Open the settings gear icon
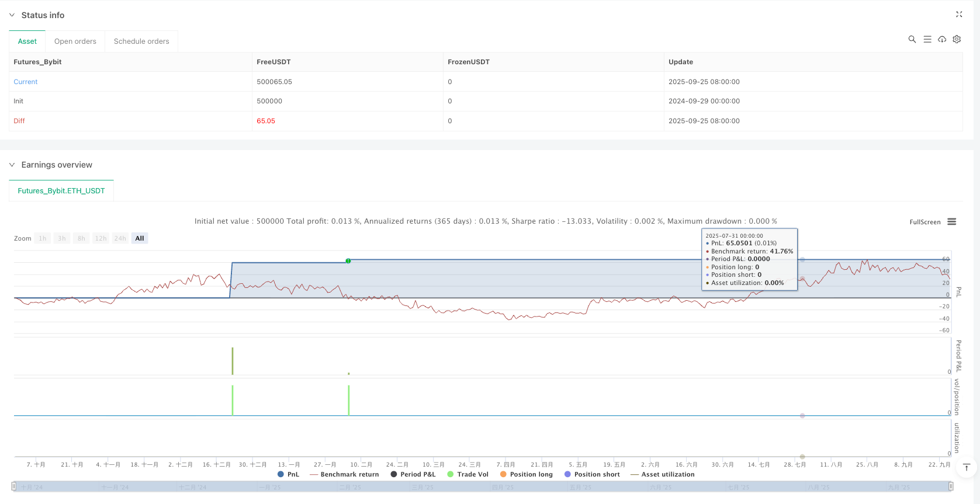The width and height of the screenshot is (980, 504). tap(957, 39)
